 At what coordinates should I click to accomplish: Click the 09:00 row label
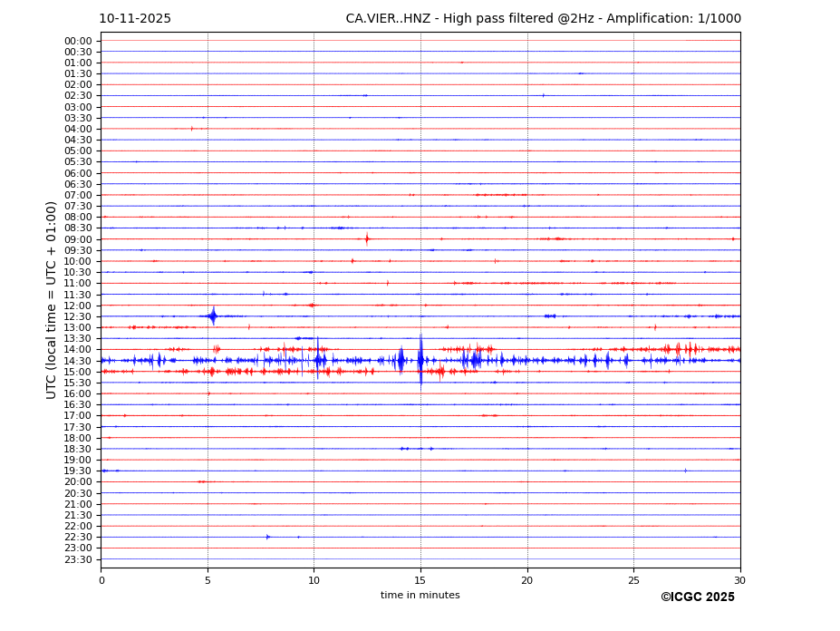click(x=78, y=239)
